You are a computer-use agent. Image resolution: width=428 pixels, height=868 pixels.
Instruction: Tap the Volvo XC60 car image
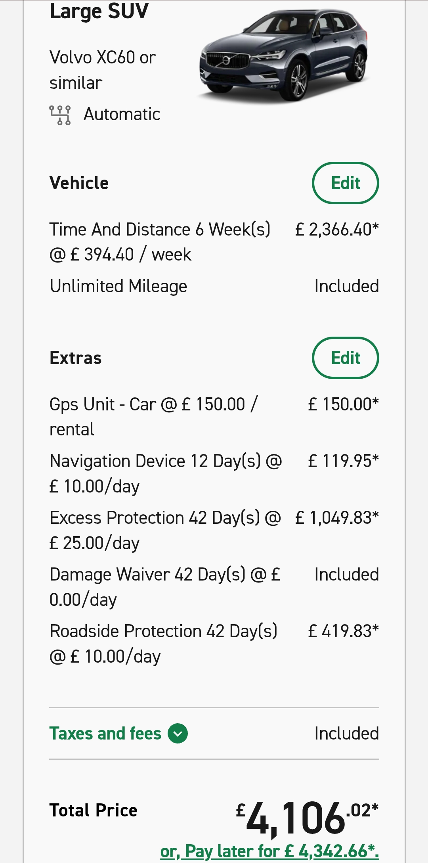tap(284, 56)
